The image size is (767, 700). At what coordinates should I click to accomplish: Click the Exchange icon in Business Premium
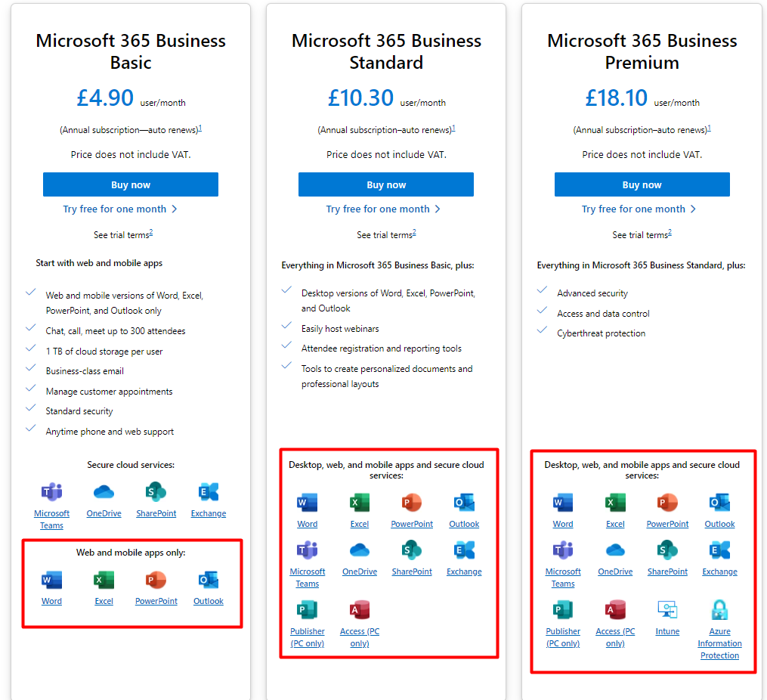pyautogui.click(x=719, y=550)
